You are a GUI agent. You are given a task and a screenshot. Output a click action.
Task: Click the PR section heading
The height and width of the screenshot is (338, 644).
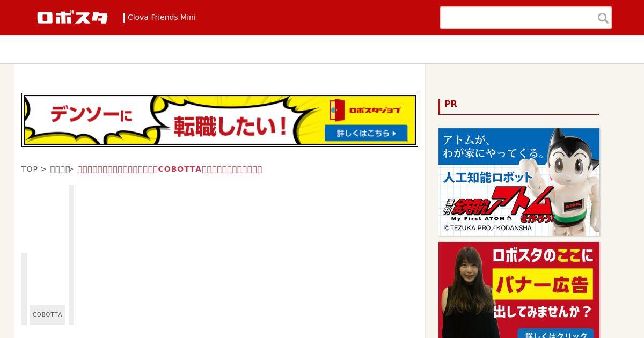[x=451, y=104]
